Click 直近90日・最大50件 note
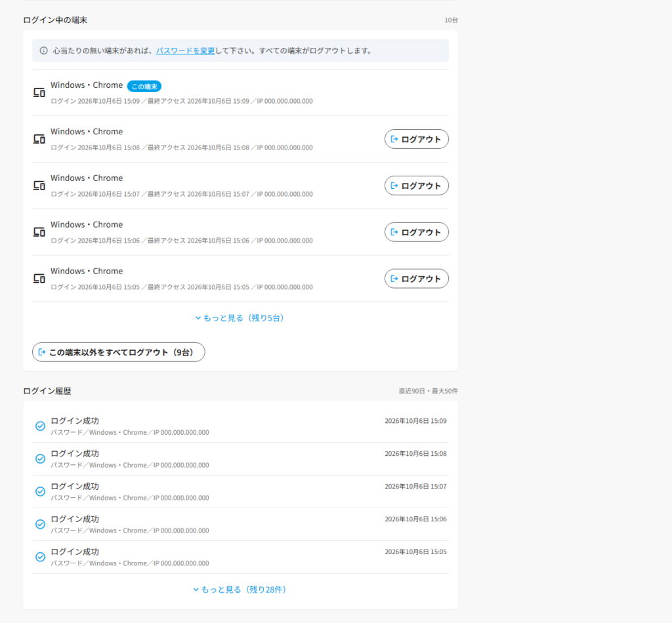This screenshot has width=672, height=623. pos(428,391)
